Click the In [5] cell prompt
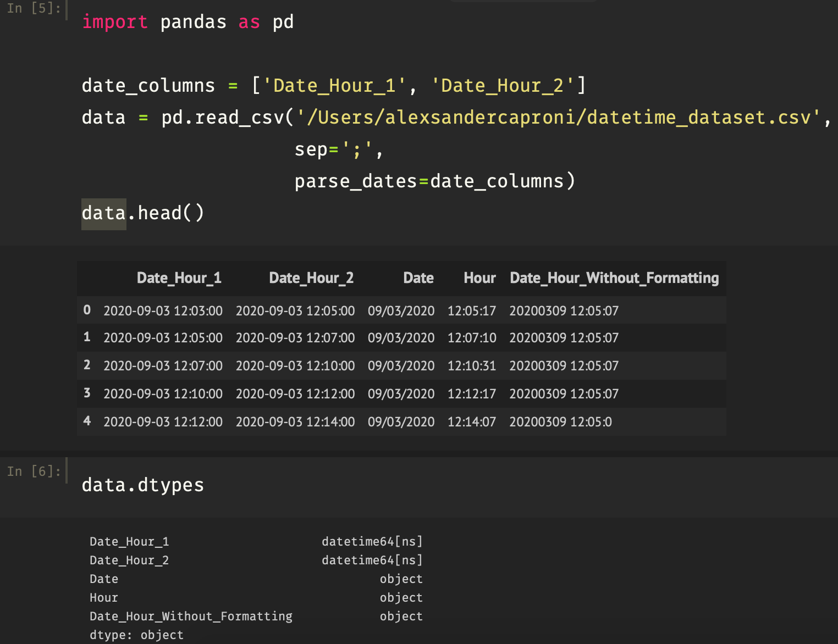 click(x=33, y=8)
